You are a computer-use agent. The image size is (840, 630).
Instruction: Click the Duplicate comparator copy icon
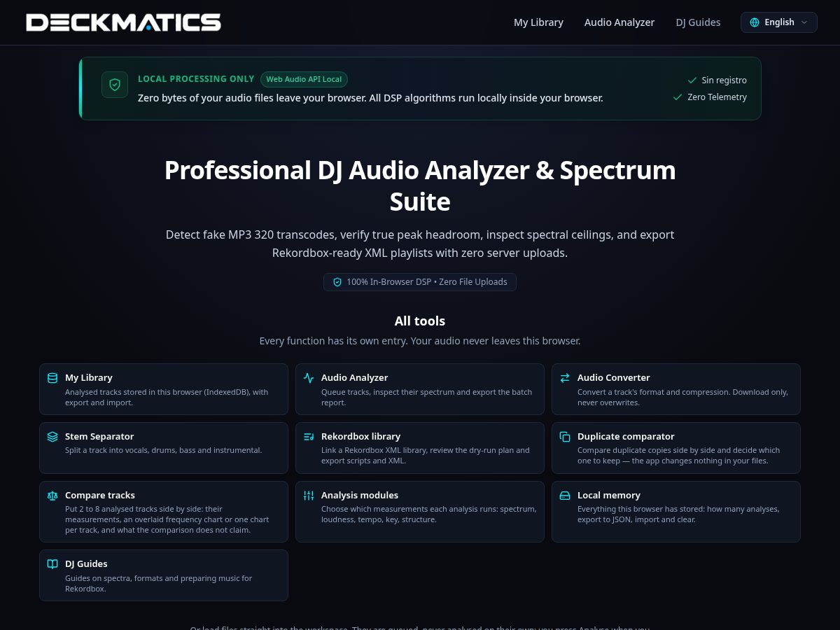pos(565,437)
